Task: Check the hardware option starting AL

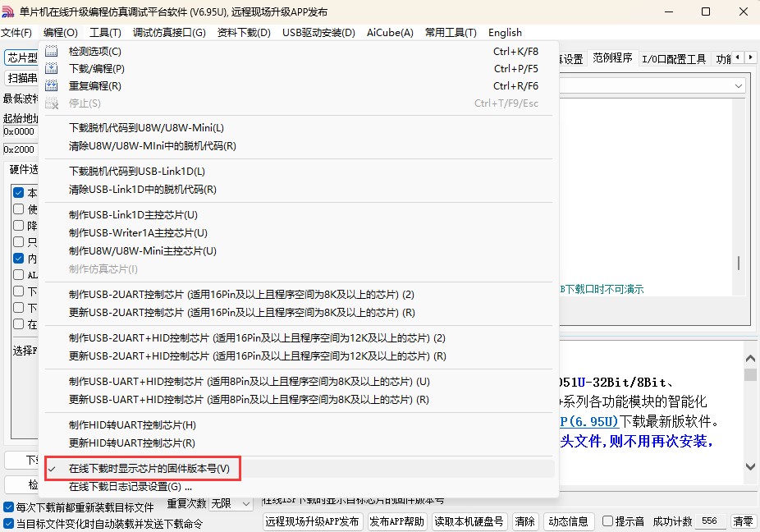Action: (18, 275)
